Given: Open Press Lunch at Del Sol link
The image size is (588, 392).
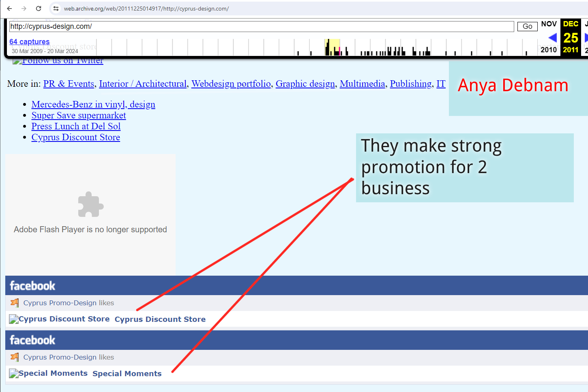Looking at the screenshot, I should pos(76,126).
